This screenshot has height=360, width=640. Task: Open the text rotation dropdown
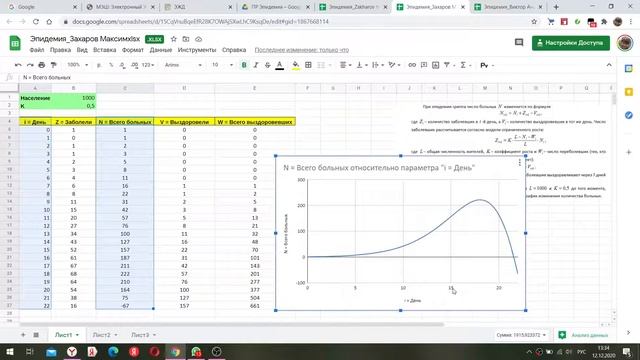pyautogui.click(x=394, y=65)
